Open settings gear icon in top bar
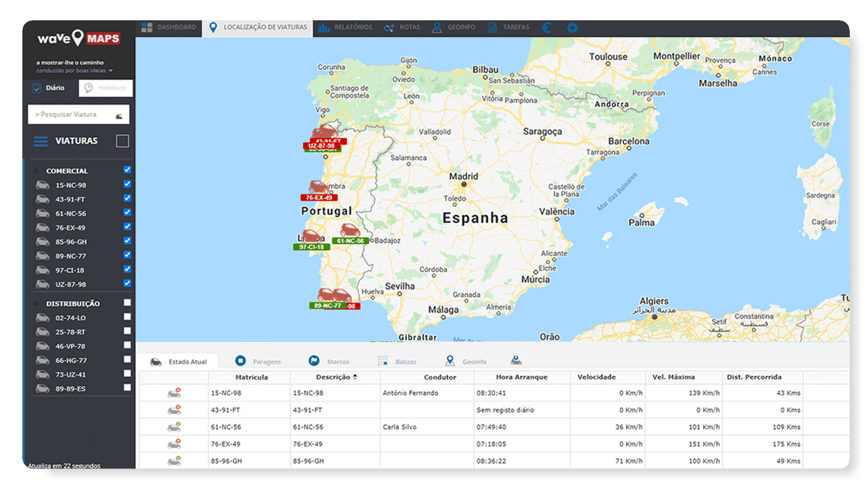 coord(572,28)
